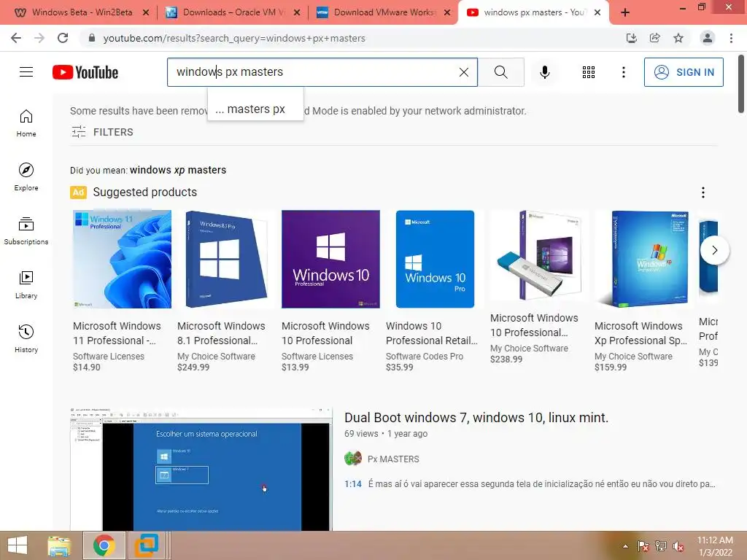Viewport: 747px width, 560px height.
Task: Reload the page
Action: tap(63, 38)
